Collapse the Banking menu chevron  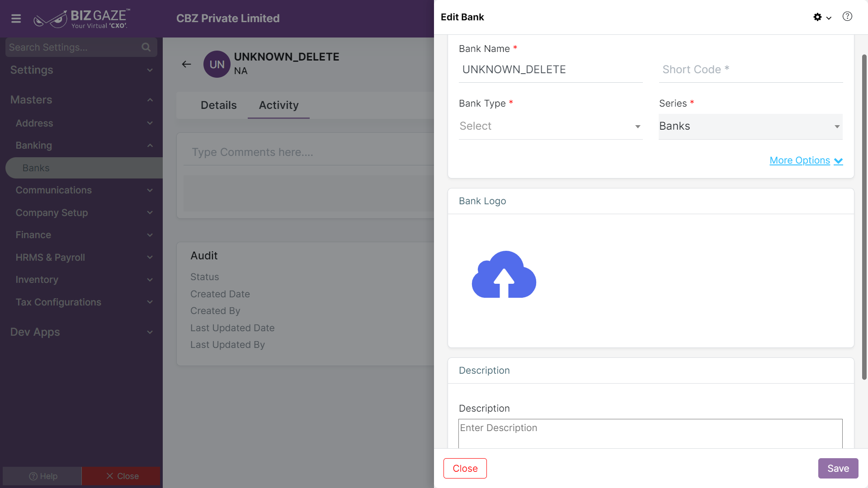[x=150, y=145]
